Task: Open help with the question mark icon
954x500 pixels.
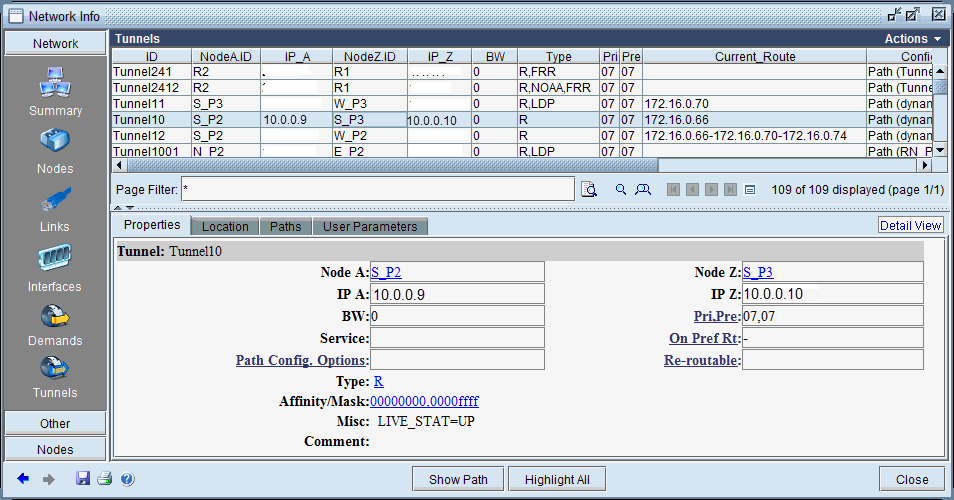Action: pos(127,479)
